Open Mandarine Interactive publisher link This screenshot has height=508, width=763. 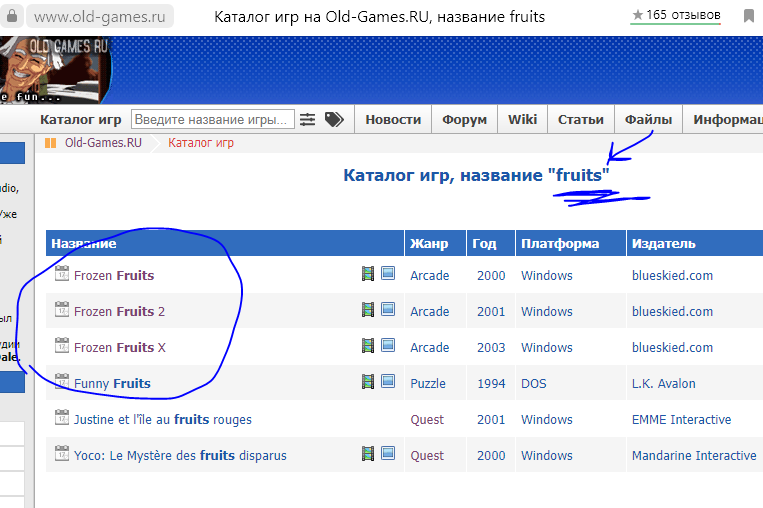point(694,455)
